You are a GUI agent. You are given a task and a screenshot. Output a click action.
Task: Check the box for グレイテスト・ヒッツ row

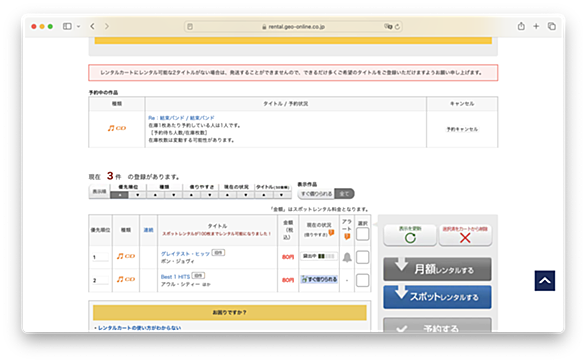point(363,257)
